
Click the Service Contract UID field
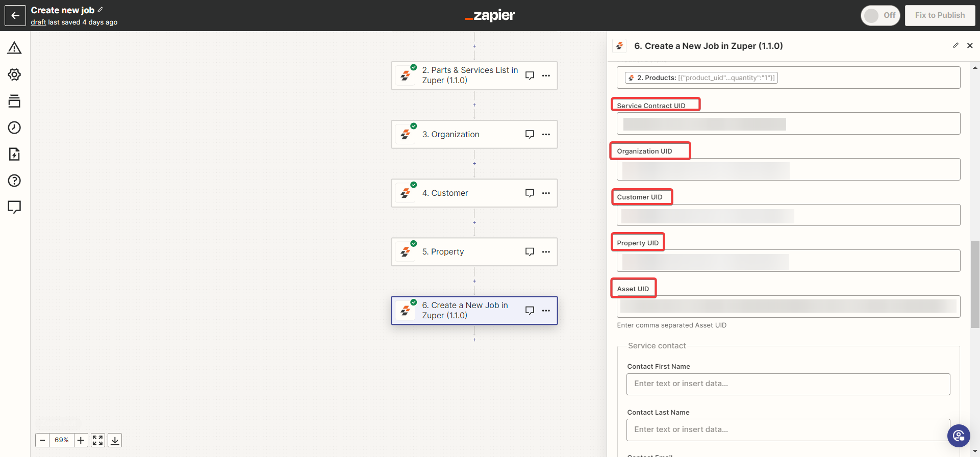coord(788,123)
